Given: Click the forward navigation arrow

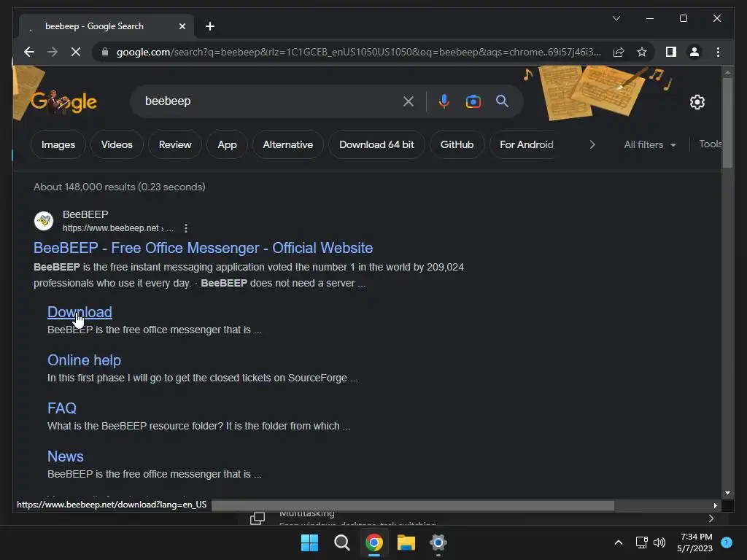Looking at the screenshot, I should pyautogui.click(x=53, y=52).
